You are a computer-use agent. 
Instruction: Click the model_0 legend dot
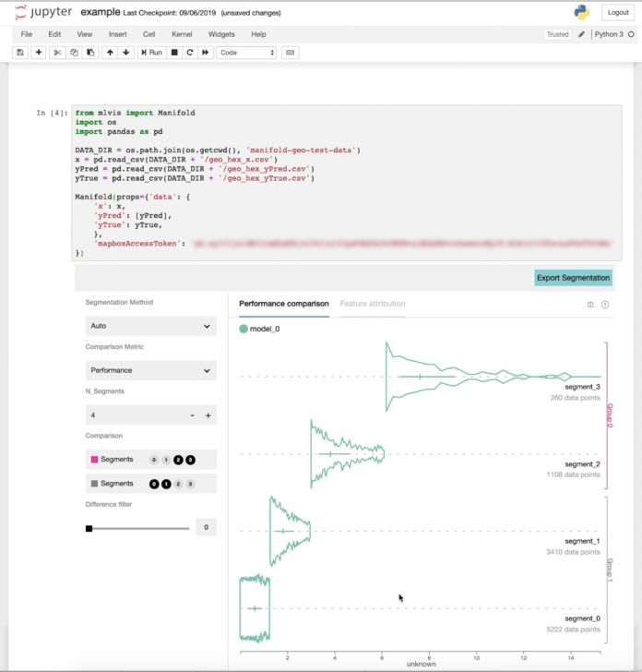pyautogui.click(x=244, y=329)
